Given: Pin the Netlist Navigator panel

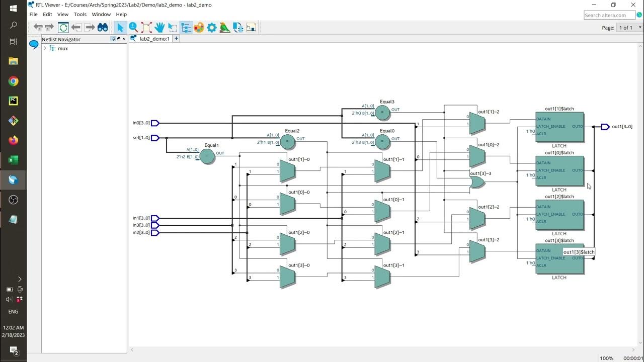Looking at the screenshot, I should click(x=113, y=39).
